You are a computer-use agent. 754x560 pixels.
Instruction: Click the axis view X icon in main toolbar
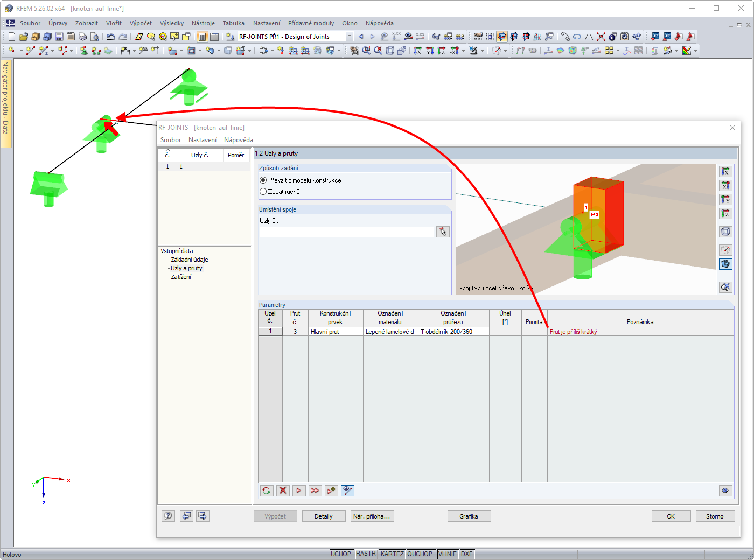click(x=418, y=51)
